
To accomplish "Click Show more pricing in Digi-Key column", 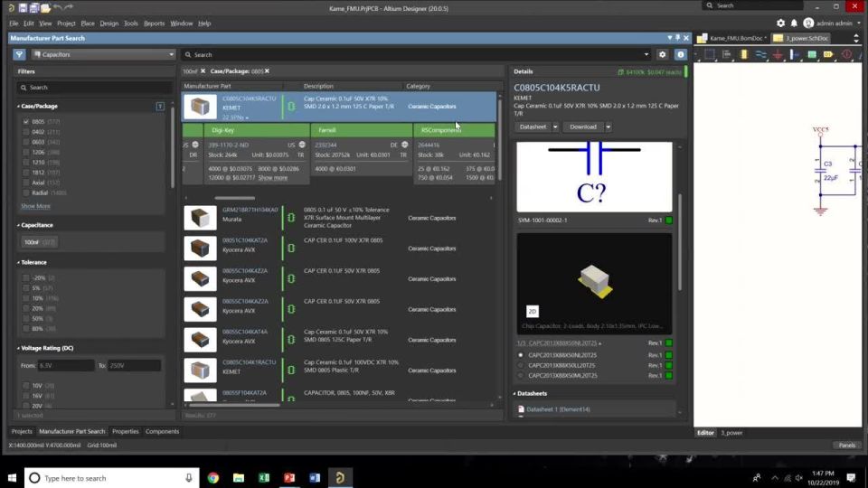I will (x=273, y=178).
